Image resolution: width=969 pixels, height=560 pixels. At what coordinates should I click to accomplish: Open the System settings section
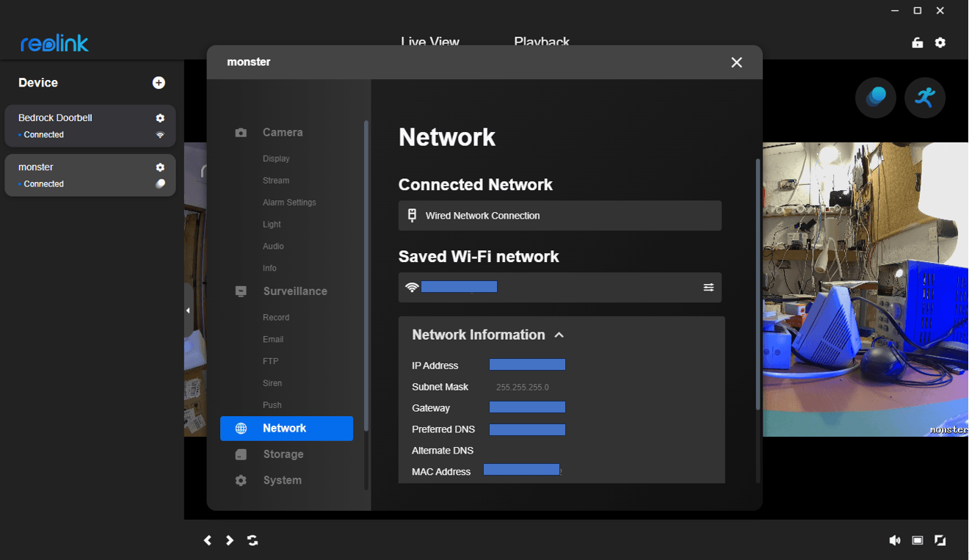pos(283,480)
